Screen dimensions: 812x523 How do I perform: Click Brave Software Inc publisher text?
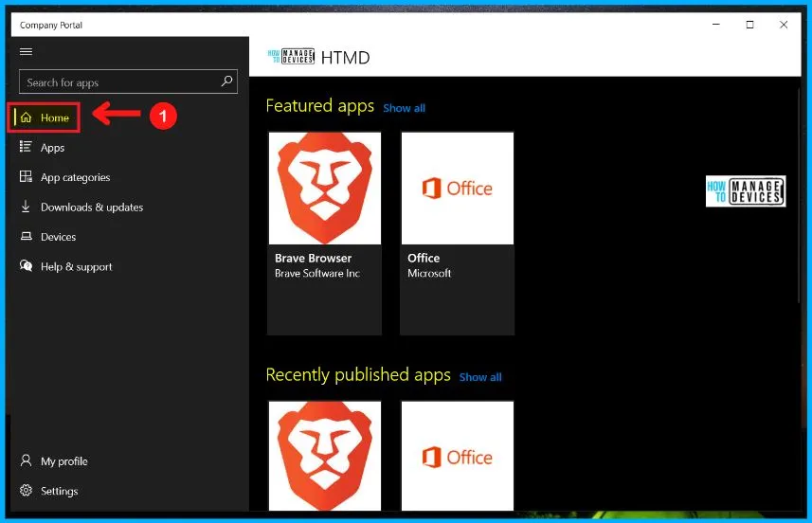point(316,274)
